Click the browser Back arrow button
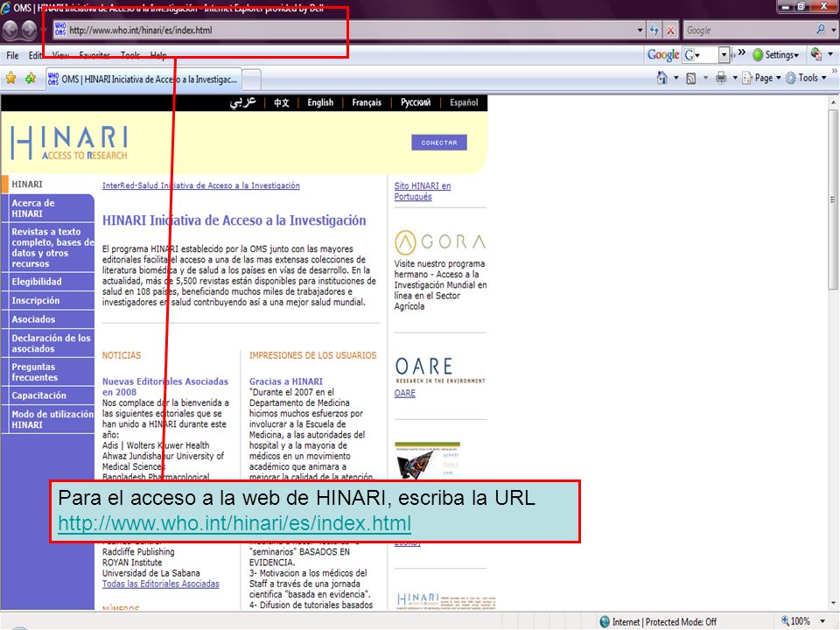 pyautogui.click(x=10, y=30)
